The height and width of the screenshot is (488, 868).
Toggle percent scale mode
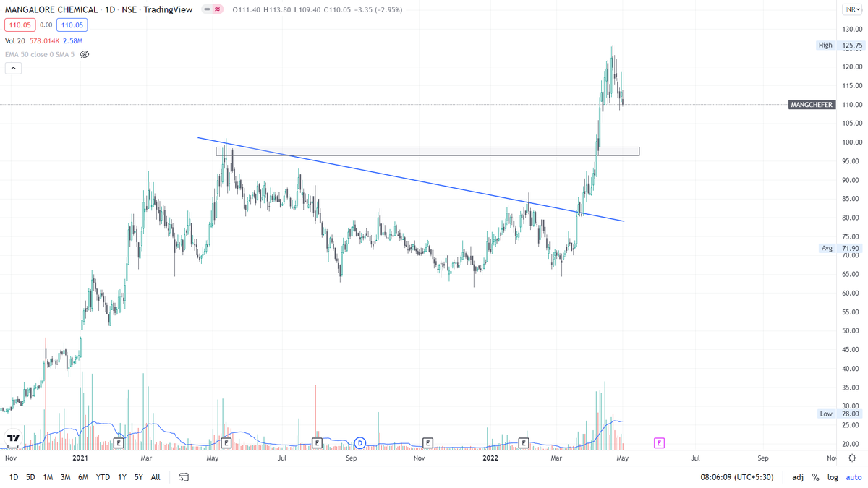click(815, 477)
